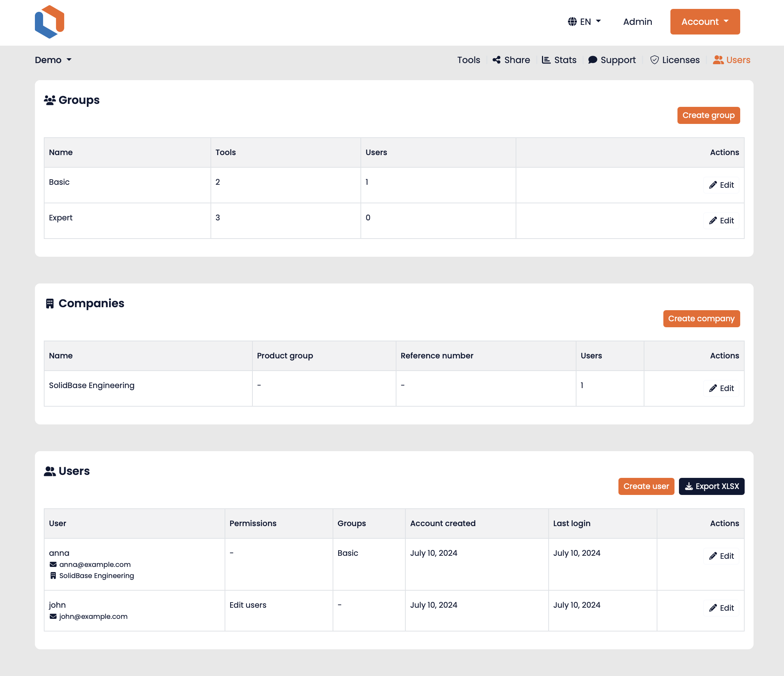Edit the Expert group
The image size is (784, 676).
(x=721, y=220)
